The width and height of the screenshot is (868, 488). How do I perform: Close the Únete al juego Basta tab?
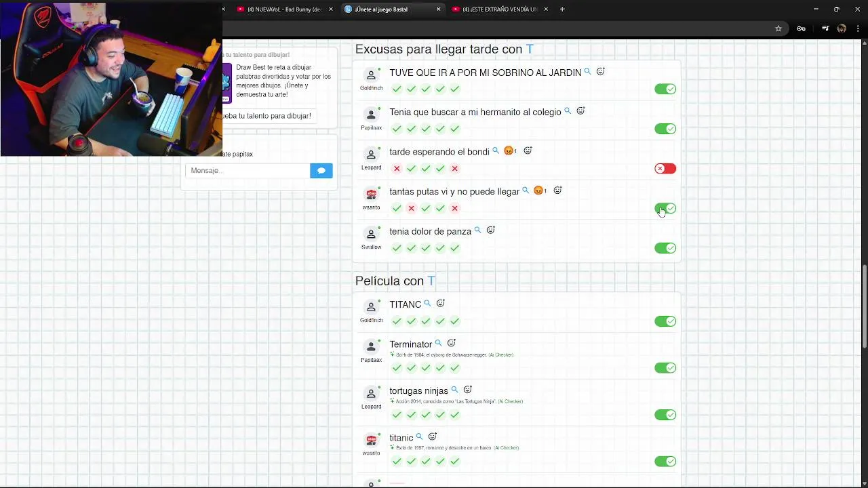438,9
